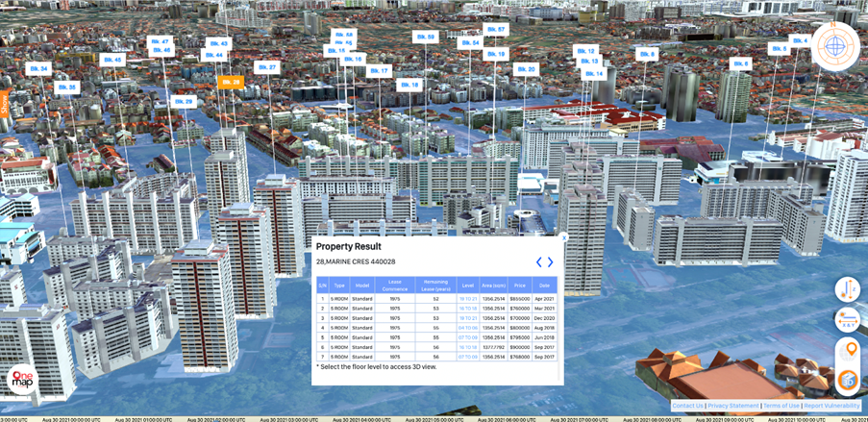Select the Blk. 16 building label
Screen dimensions: 868x422
click(x=353, y=60)
